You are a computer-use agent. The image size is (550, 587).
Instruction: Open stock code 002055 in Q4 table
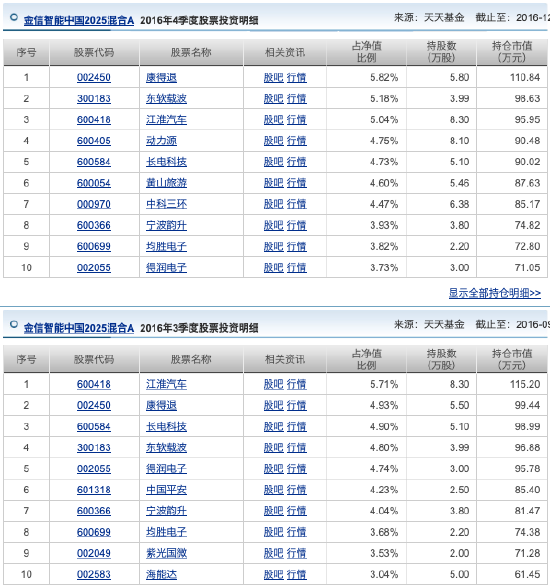[x=94, y=268]
